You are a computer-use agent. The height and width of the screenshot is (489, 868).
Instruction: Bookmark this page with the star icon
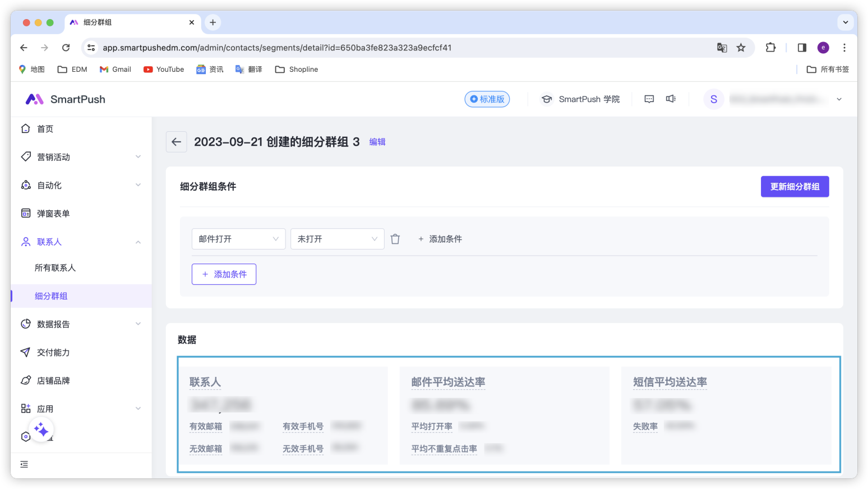[741, 48]
